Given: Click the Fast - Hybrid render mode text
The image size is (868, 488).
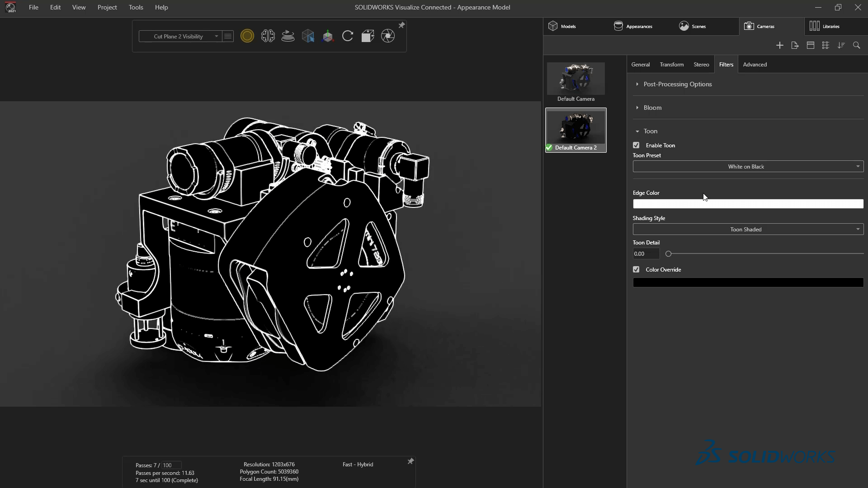Looking at the screenshot, I should [x=358, y=464].
